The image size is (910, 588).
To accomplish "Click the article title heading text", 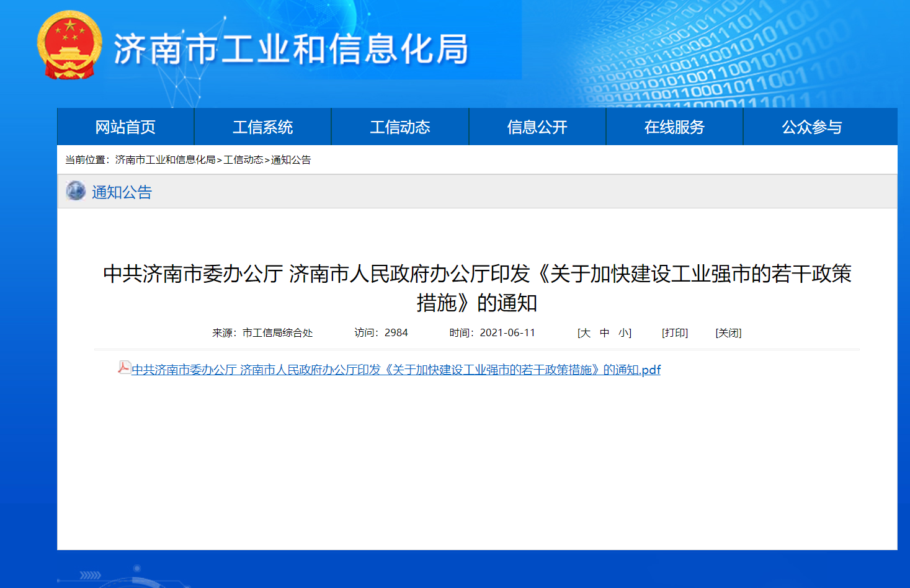I will click(479, 287).
